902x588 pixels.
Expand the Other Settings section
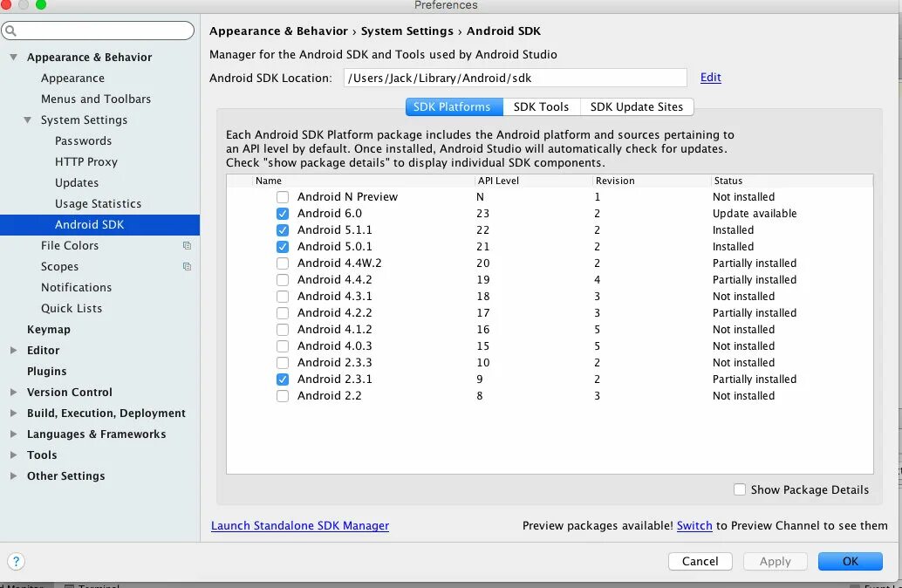(13, 475)
